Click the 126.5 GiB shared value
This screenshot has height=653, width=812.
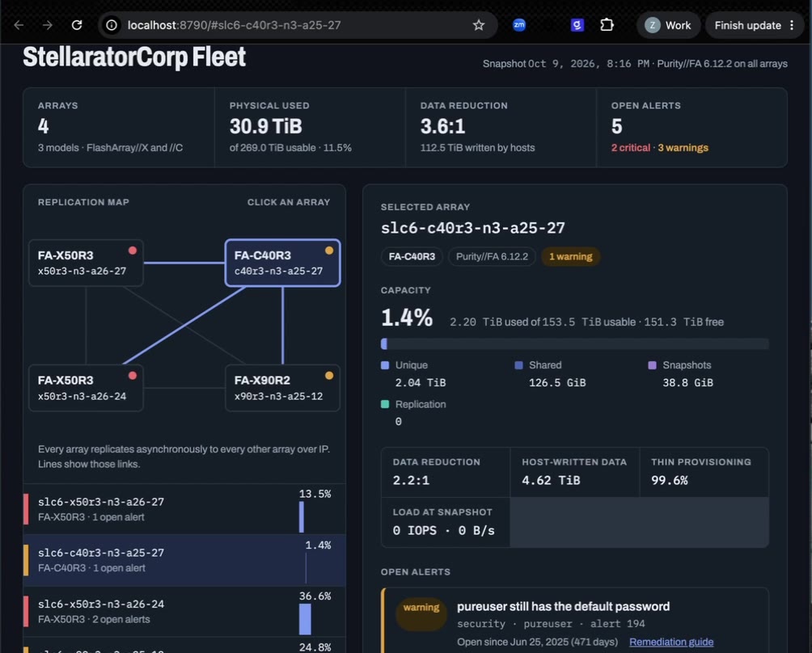pyautogui.click(x=557, y=383)
